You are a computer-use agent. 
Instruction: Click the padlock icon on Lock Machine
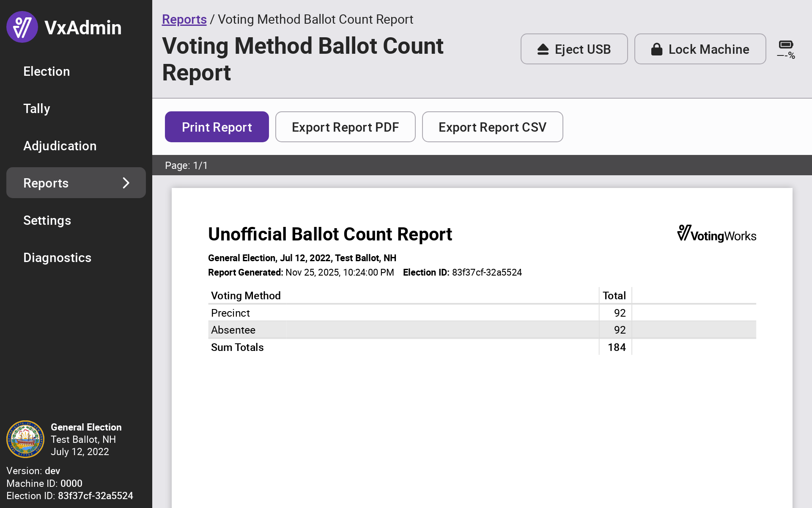(x=656, y=50)
